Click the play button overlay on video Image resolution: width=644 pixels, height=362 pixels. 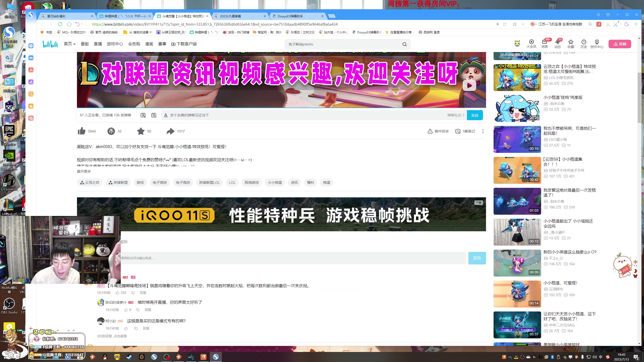point(469,86)
